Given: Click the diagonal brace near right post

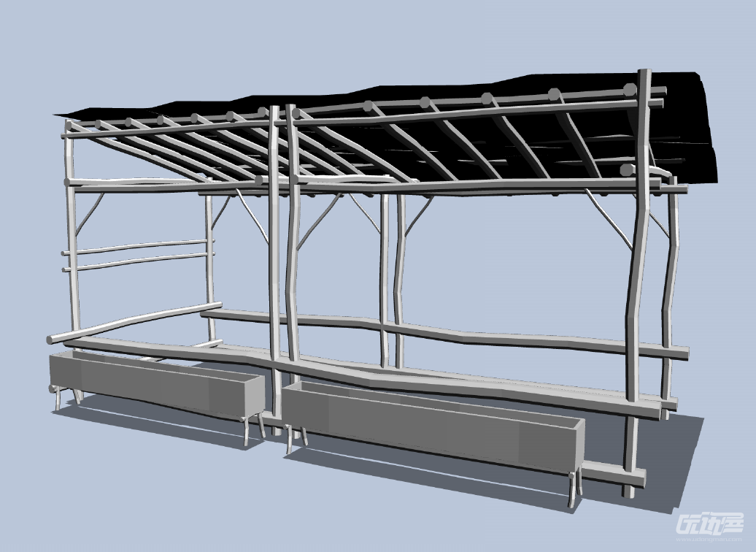Looking at the screenshot, I should pos(610,219).
